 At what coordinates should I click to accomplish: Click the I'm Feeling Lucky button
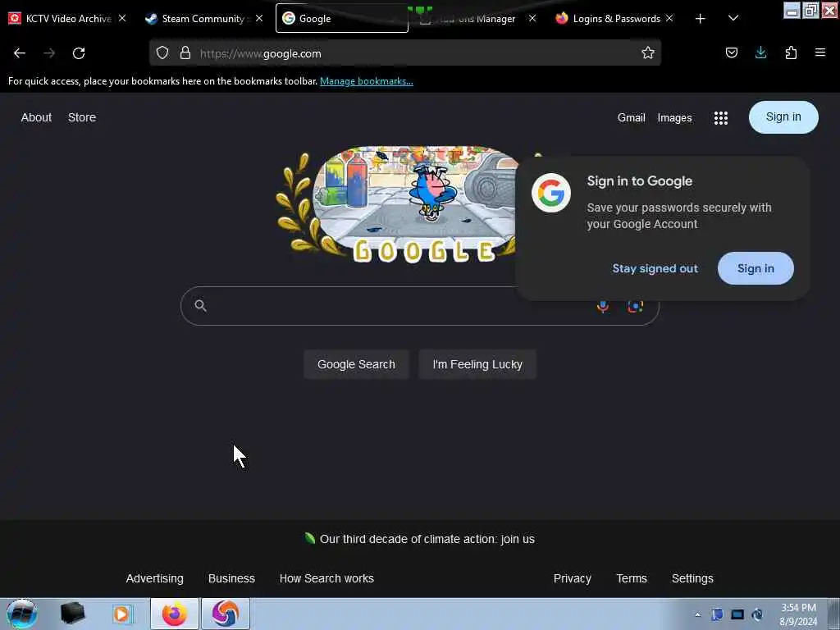(477, 364)
